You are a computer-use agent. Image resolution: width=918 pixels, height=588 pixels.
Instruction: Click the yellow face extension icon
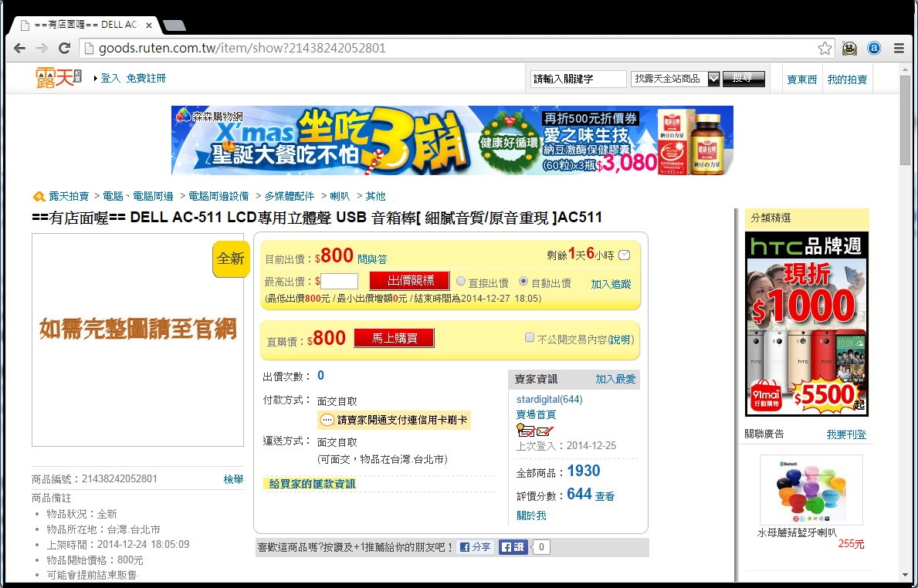coord(849,48)
